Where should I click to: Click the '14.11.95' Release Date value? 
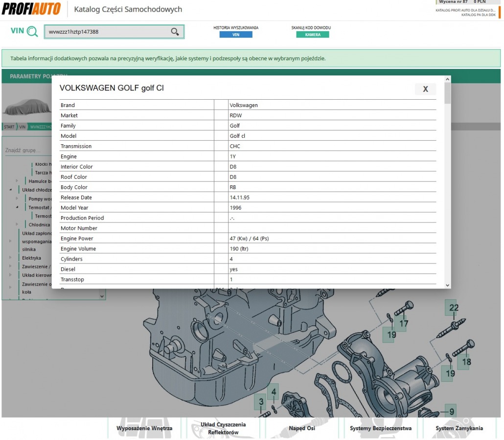click(x=239, y=198)
